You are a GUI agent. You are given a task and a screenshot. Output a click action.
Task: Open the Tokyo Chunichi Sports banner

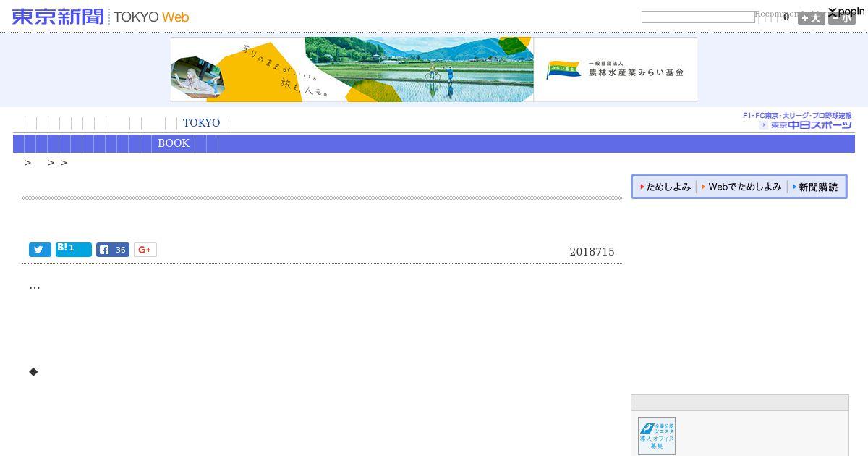(797, 121)
